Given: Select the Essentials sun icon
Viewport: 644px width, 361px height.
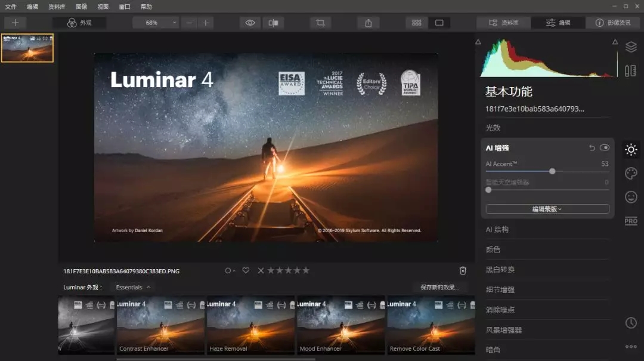Looking at the screenshot, I should point(631,150).
